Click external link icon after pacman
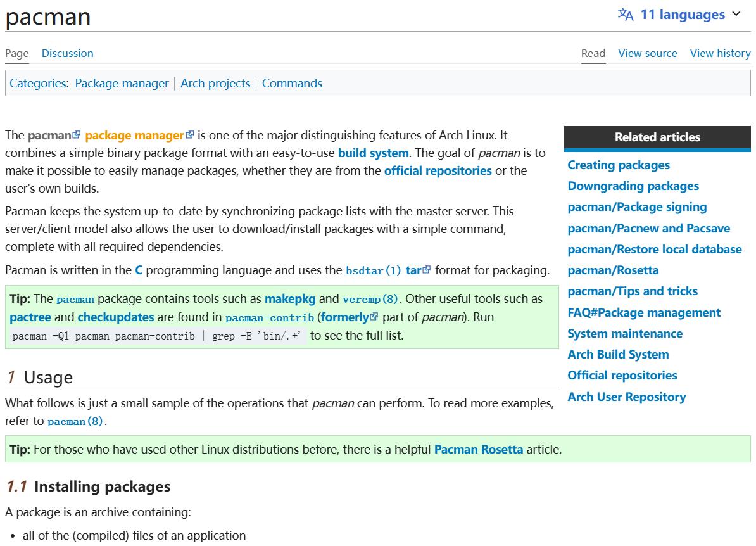This screenshot has width=756, height=546. click(x=77, y=135)
